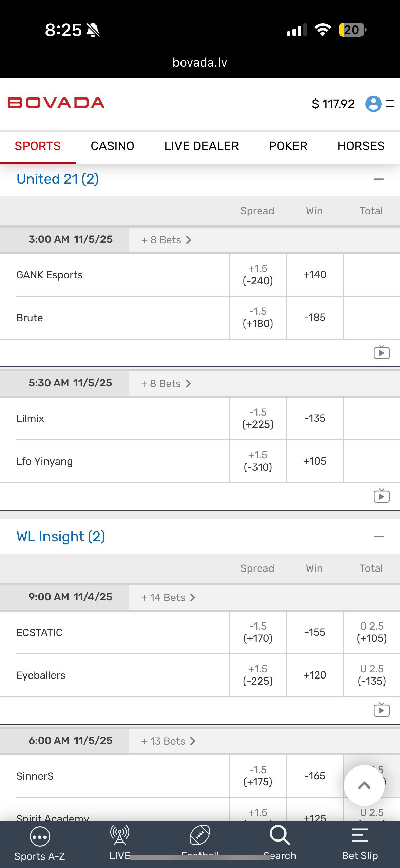
Task: Open the hamburger menu beside profile
Action: point(390,104)
